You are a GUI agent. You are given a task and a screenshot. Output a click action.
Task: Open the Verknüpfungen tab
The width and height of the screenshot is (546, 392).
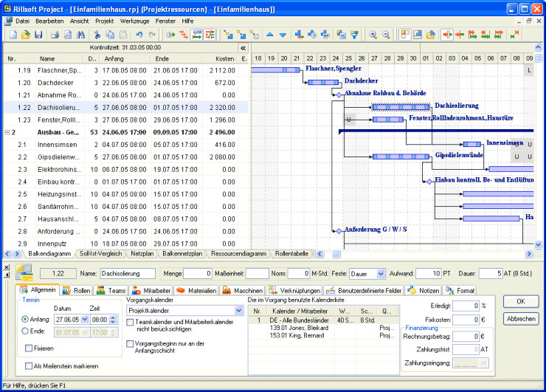pos(294,290)
